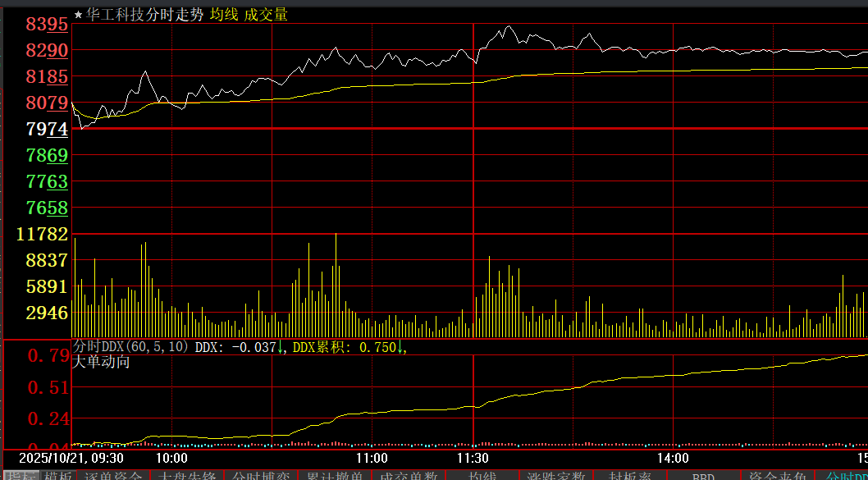
Task: Click the green 7763 price label
Action: coord(47,181)
